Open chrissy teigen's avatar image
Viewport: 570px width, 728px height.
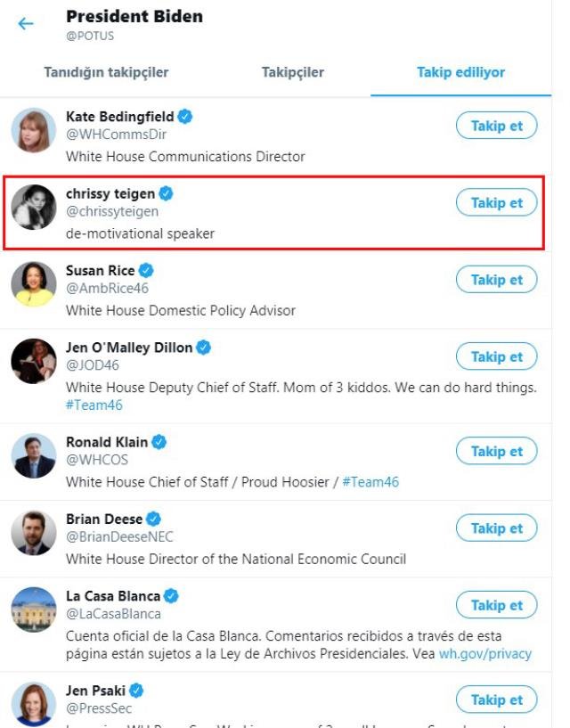[x=34, y=208]
